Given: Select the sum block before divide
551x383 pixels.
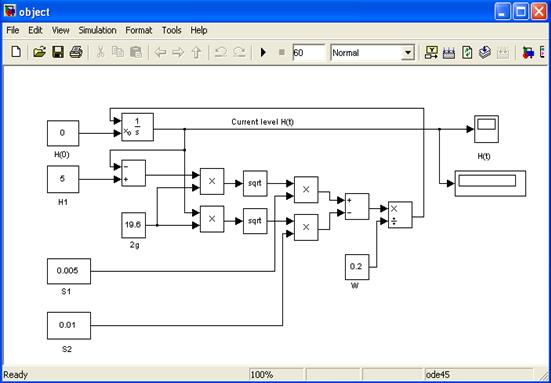Looking at the screenshot, I should click(357, 206).
